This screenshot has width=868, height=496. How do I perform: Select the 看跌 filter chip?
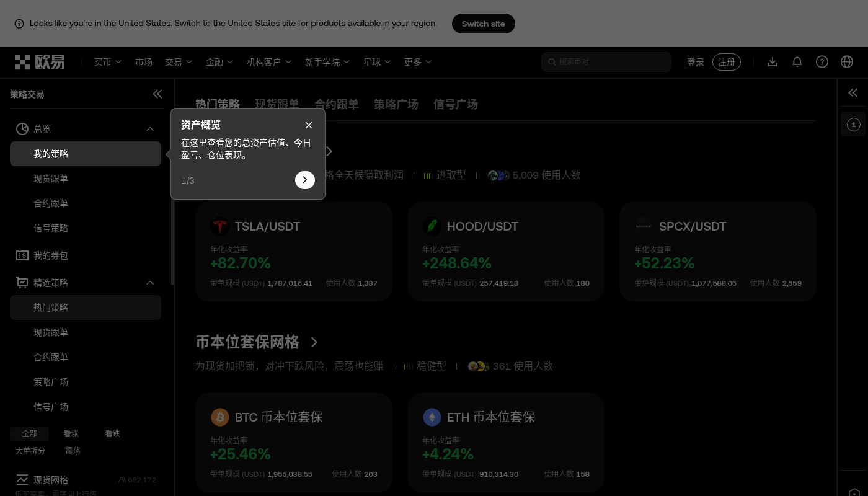point(112,433)
